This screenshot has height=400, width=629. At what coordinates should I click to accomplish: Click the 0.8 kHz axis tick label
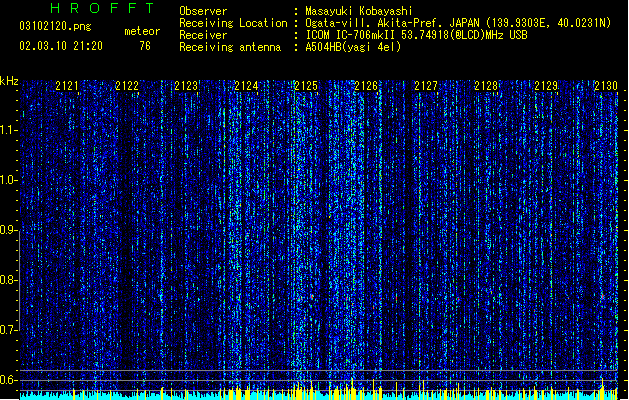(8, 280)
